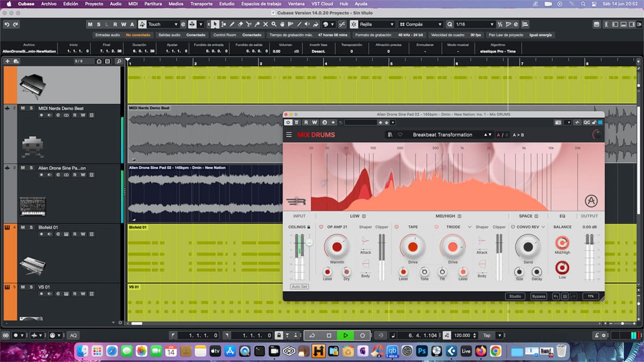Select the Draw pencil tool

point(232,24)
